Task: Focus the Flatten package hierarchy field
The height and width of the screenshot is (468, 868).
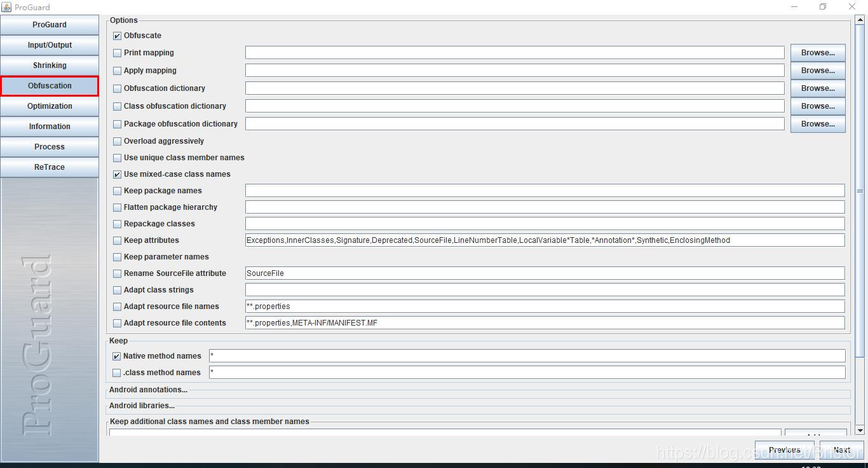Action: click(545, 207)
